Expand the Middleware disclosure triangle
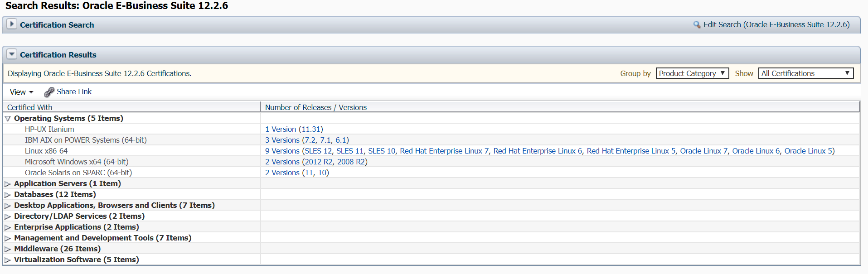The image size is (868, 274). tap(7, 249)
